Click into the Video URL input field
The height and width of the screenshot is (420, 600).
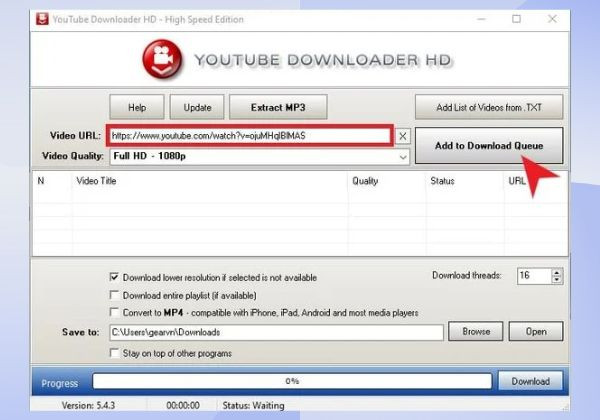[x=250, y=135]
